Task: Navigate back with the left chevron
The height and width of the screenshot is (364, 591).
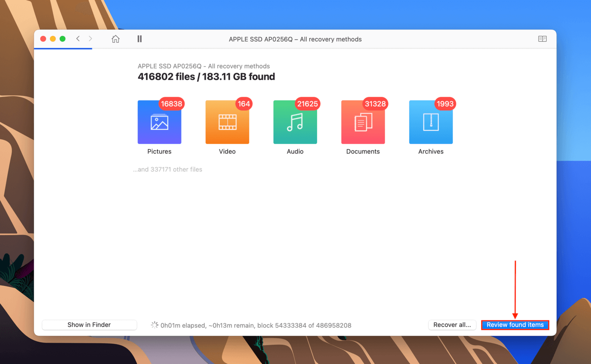Action: point(78,39)
